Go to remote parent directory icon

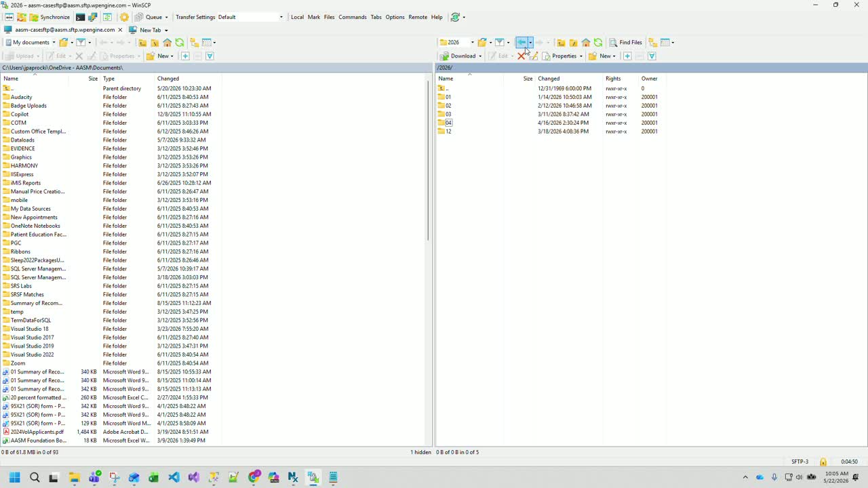561,43
